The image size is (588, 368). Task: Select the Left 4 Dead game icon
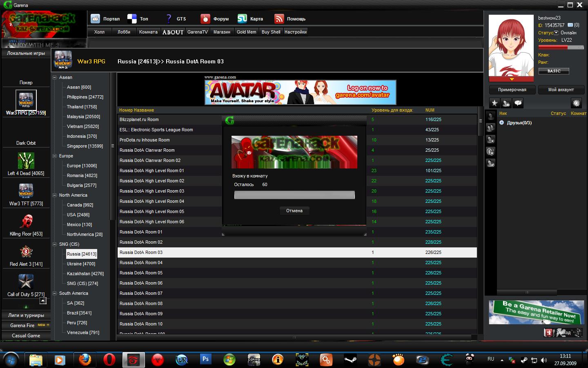26,160
